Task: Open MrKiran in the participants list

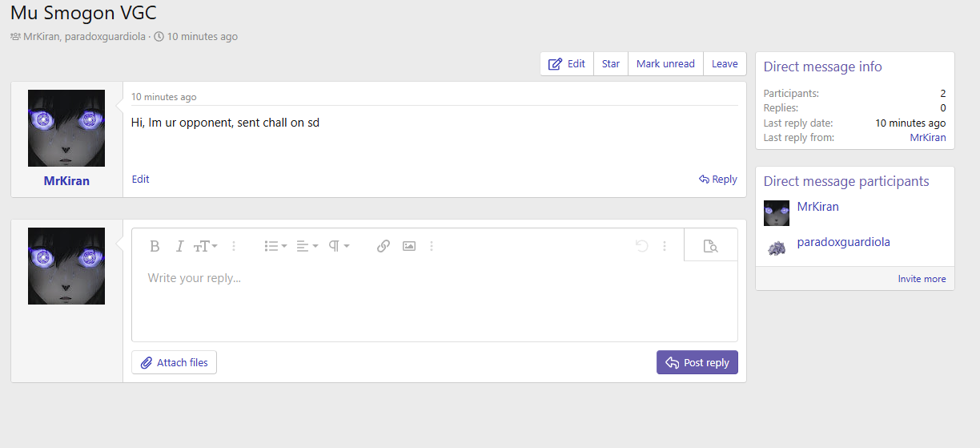Action: pyautogui.click(x=818, y=207)
